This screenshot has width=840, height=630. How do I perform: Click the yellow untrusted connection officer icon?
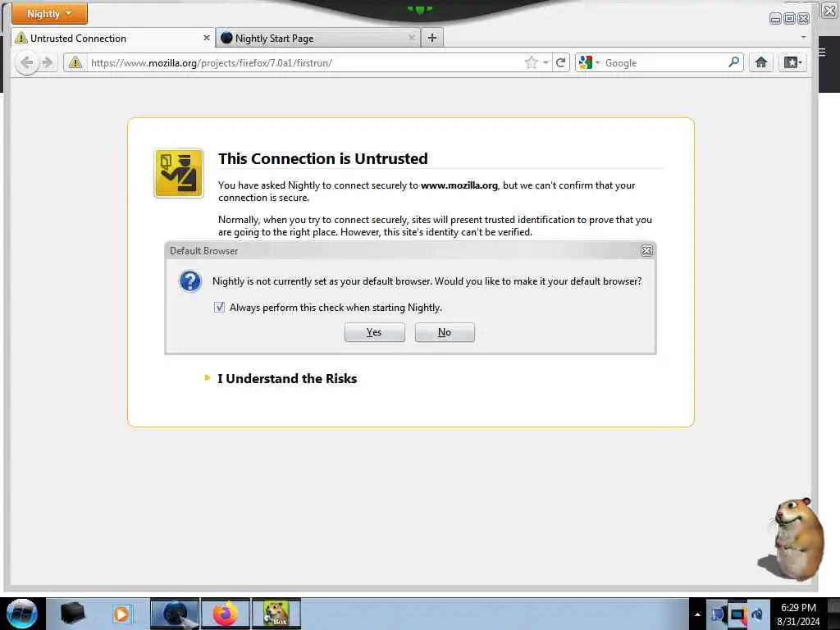click(179, 173)
